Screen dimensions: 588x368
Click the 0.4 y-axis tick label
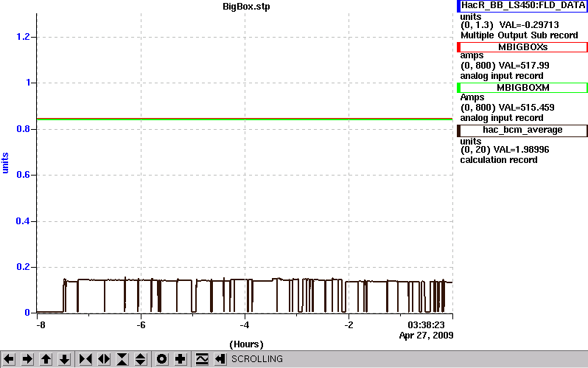coord(23,221)
